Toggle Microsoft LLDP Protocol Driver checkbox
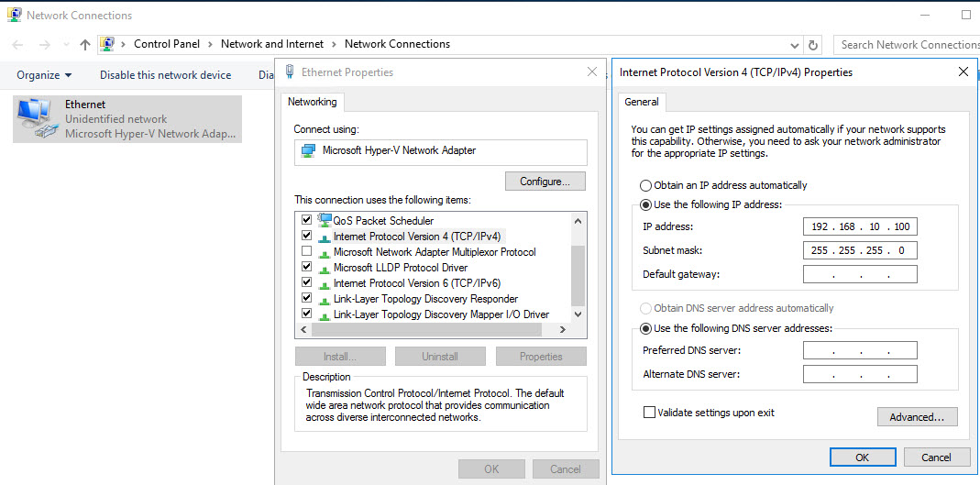This screenshot has width=980, height=485. (x=306, y=267)
